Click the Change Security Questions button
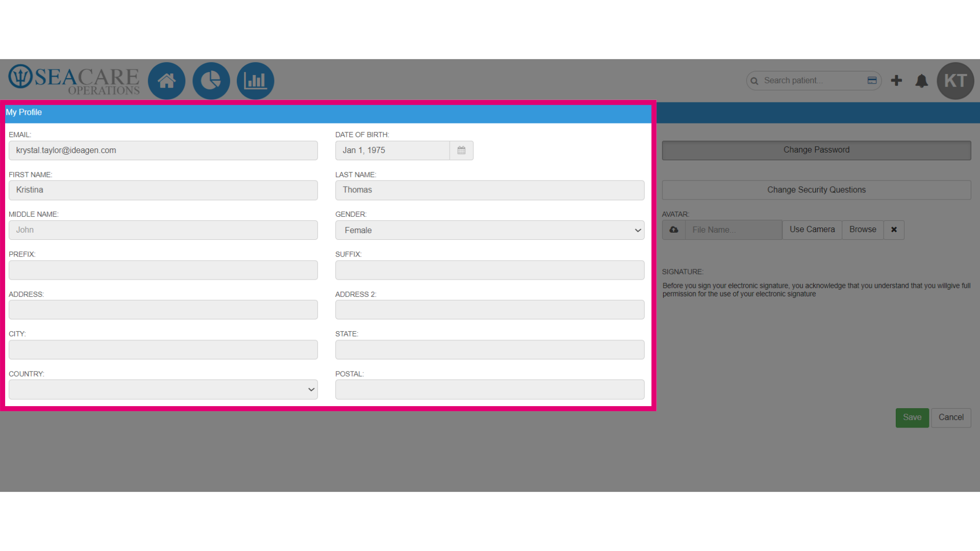Image resolution: width=980 pixels, height=551 pixels. click(x=816, y=190)
